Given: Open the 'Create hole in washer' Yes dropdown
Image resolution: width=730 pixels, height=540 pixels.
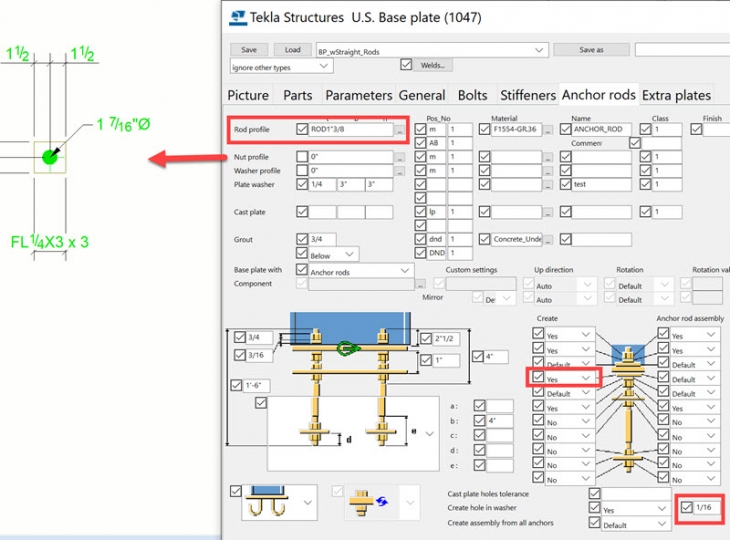Looking at the screenshot, I should 661,508.
